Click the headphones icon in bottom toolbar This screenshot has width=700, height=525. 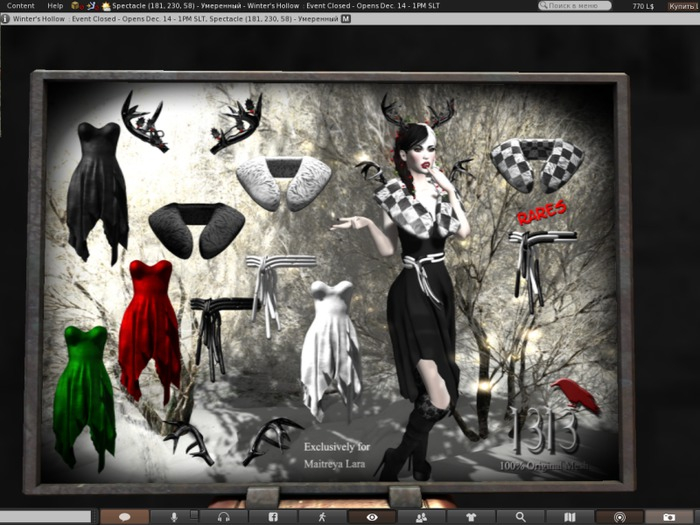224,517
